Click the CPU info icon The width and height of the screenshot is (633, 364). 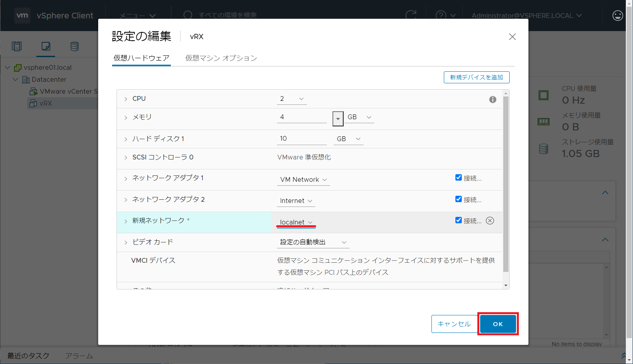pyautogui.click(x=493, y=99)
